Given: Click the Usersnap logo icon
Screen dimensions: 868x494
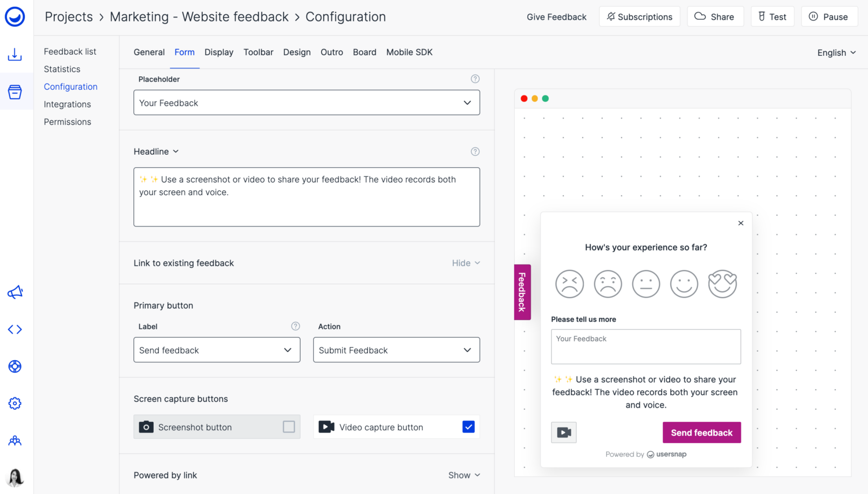Looking at the screenshot, I should (x=15, y=17).
